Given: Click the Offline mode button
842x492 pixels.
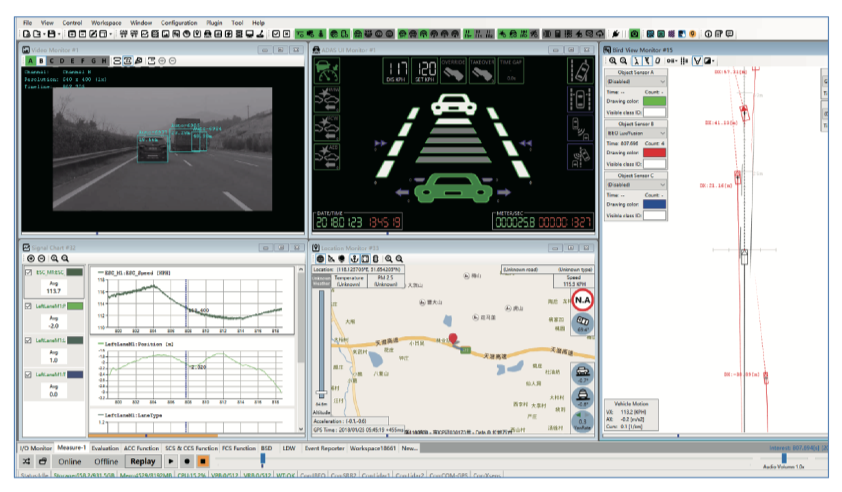Looking at the screenshot, I should tap(106, 461).
